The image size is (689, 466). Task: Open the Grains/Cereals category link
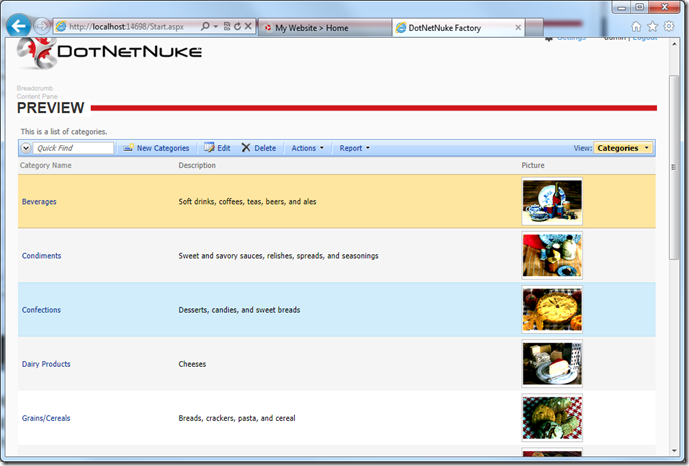(46, 418)
